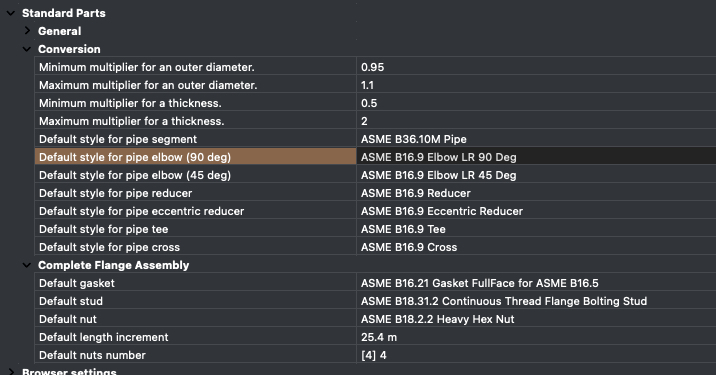The height and width of the screenshot is (375, 716).
Task: Select the 'Default length increment' row
Action: [x=195, y=337]
